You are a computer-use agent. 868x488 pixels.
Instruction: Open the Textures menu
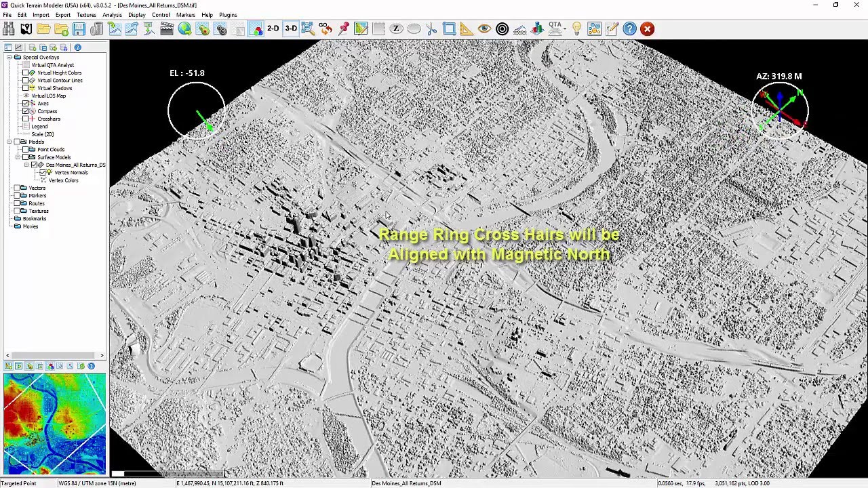86,15
